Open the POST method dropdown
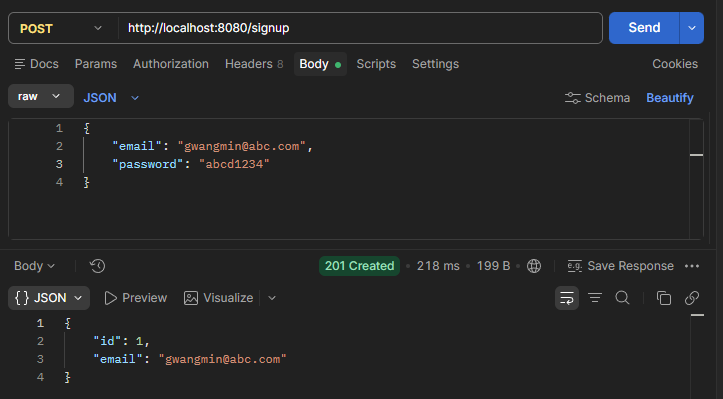The image size is (723, 399). pos(61,28)
